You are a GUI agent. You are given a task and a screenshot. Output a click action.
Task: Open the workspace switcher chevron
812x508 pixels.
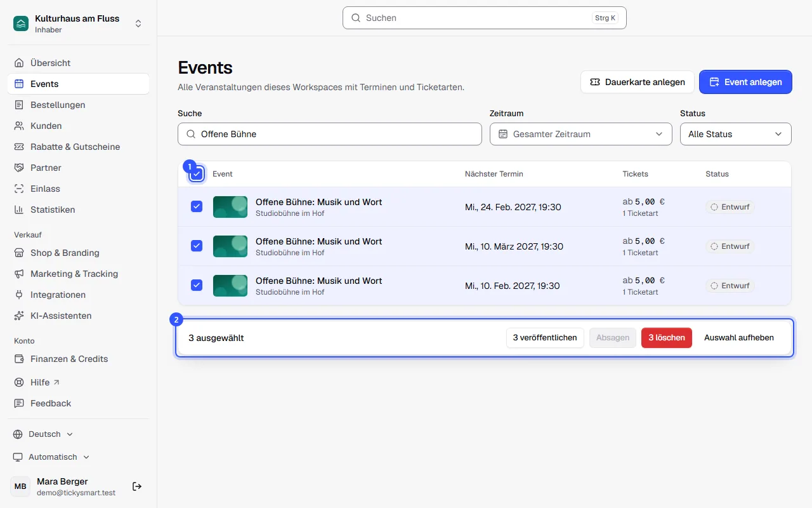pyautogui.click(x=138, y=24)
